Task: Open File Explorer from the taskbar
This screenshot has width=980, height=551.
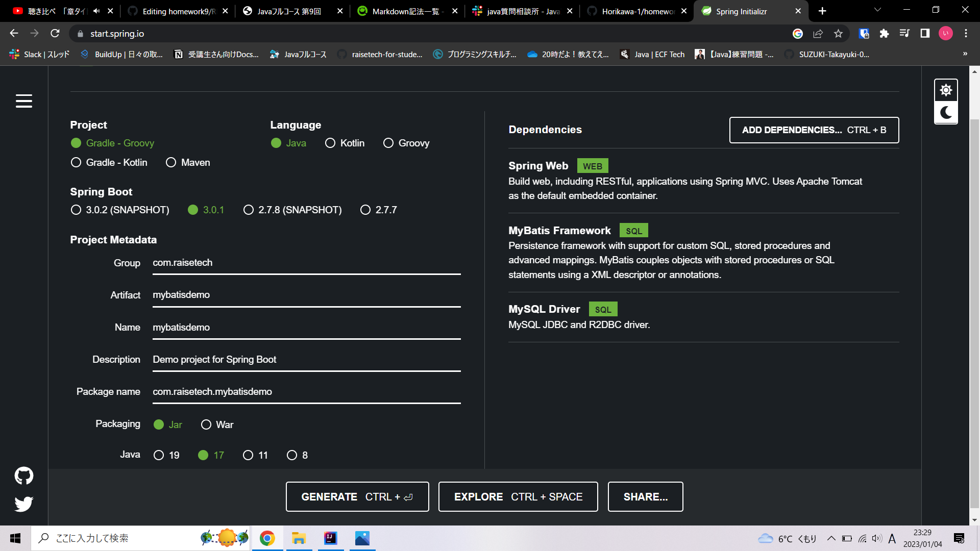Action: pyautogui.click(x=299, y=538)
